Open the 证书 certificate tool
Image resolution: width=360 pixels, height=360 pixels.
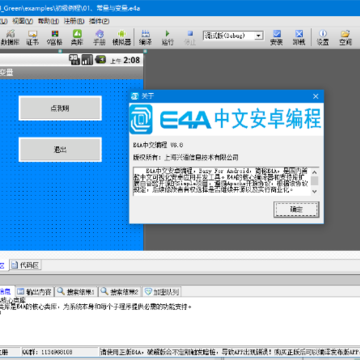(32, 37)
